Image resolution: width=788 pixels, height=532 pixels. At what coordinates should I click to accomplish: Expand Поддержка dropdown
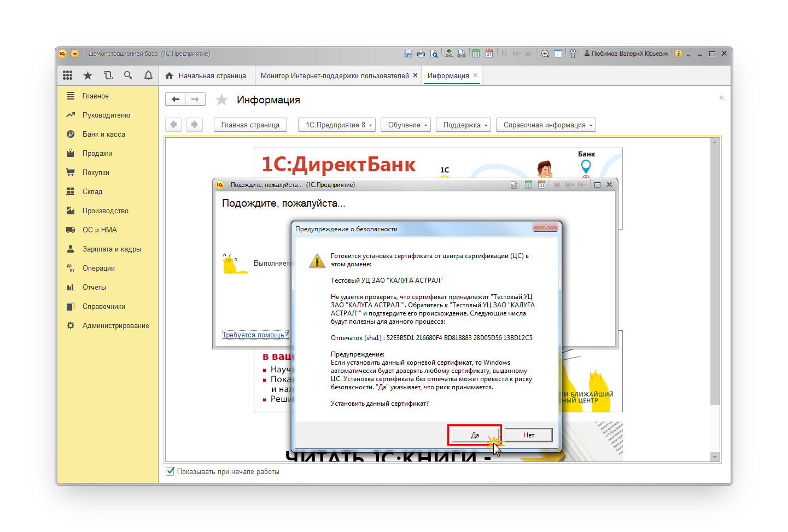[463, 125]
